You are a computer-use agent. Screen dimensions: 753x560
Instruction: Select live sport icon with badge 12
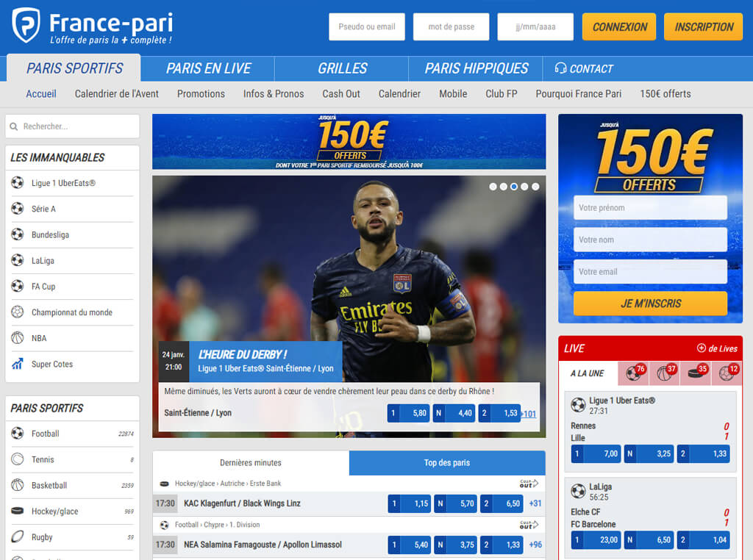pyautogui.click(x=727, y=373)
